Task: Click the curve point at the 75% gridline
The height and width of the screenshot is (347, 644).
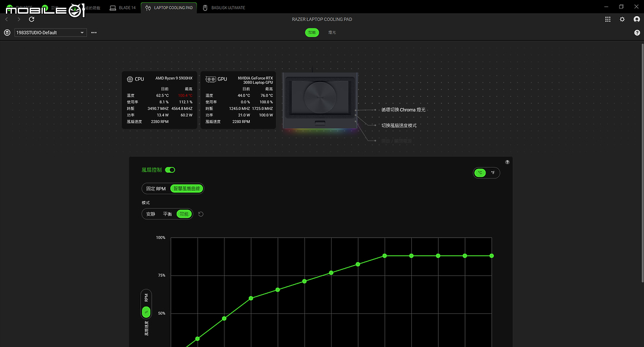Action: tap(331, 273)
